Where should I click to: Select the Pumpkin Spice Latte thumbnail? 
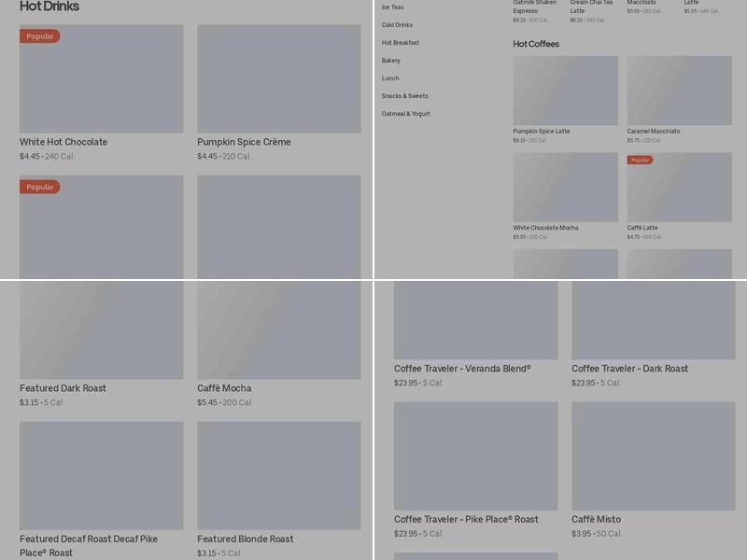coord(565,91)
